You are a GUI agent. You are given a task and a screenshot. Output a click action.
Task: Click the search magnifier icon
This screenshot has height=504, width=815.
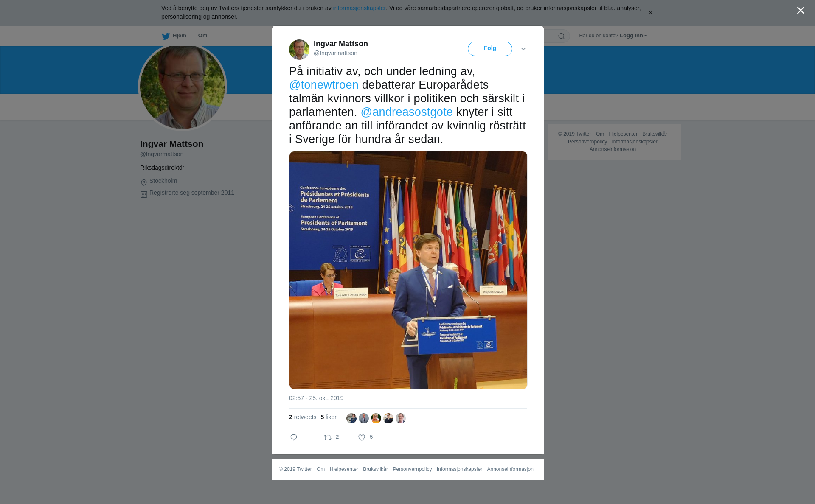click(x=562, y=36)
